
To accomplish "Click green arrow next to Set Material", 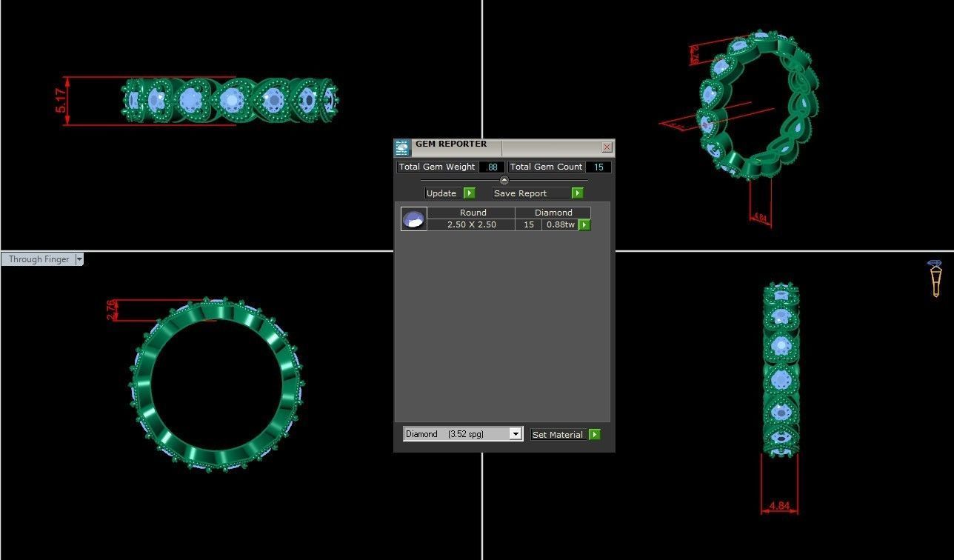I will point(595,435).
